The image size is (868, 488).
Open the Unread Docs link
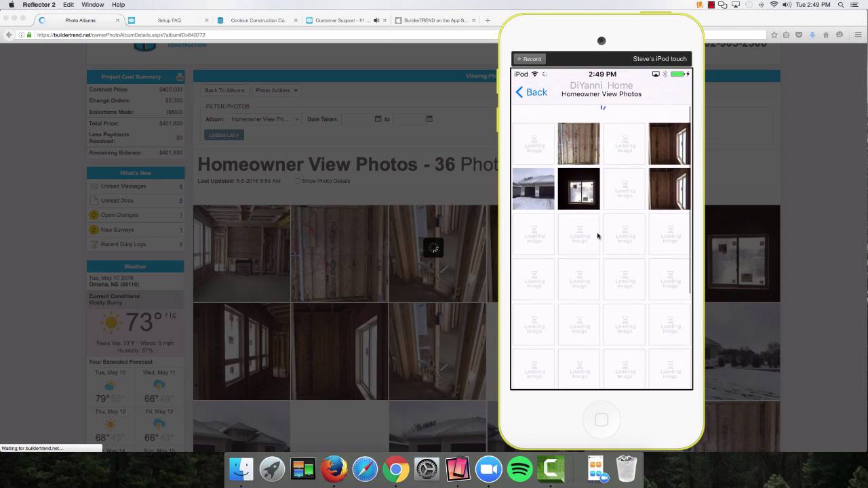point(117,201)
